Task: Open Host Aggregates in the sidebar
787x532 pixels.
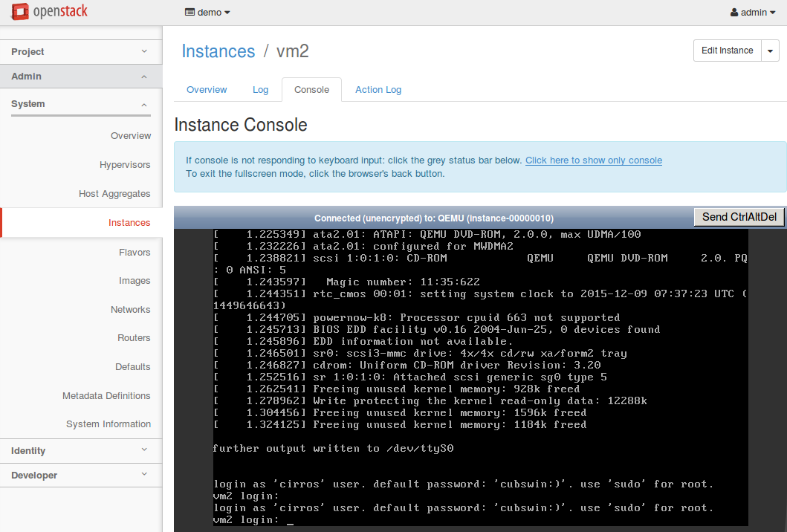Action: 114,194
